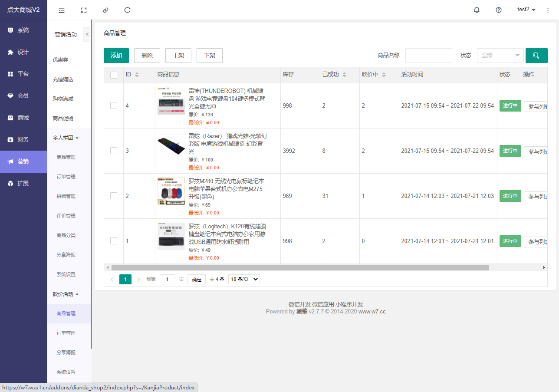559x392 pixels.
Task: Go to next page arrow
Action: pyautogui.click(x=139, y=280)
